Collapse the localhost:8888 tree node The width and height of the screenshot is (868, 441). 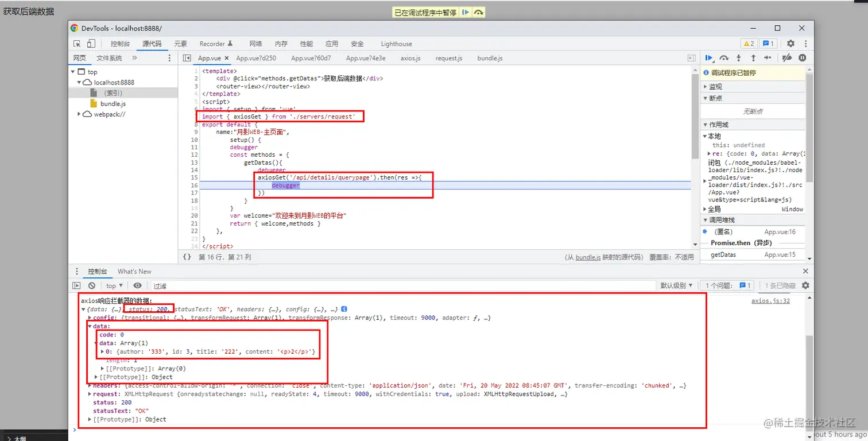[x=80, y=82]
